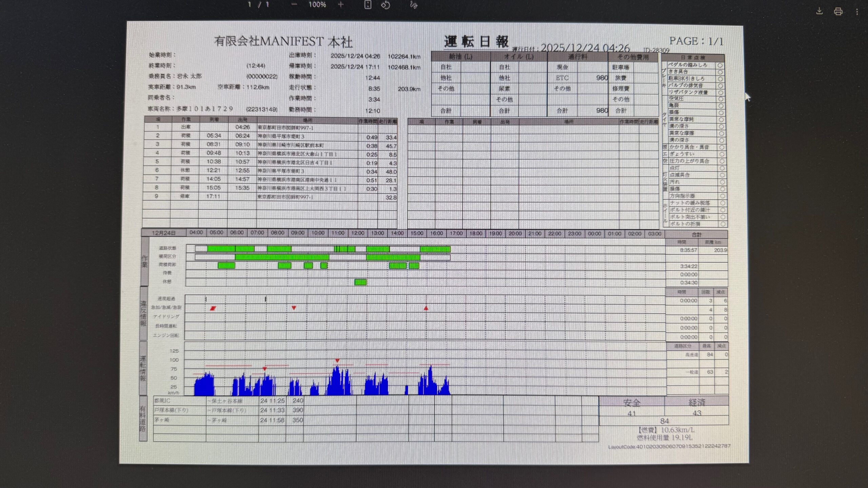Rotate the document counterclockwise
This screenshot has width=868, height=488.
click(386, 5)
